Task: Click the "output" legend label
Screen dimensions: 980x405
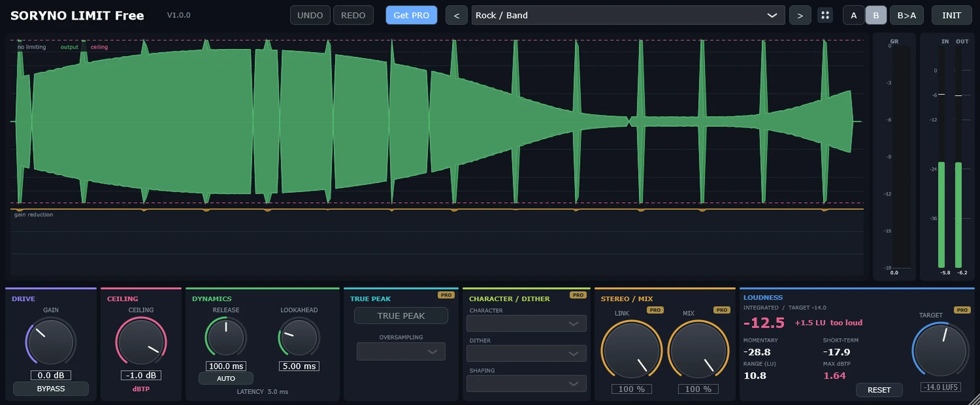Action: [x=69, y=47]
